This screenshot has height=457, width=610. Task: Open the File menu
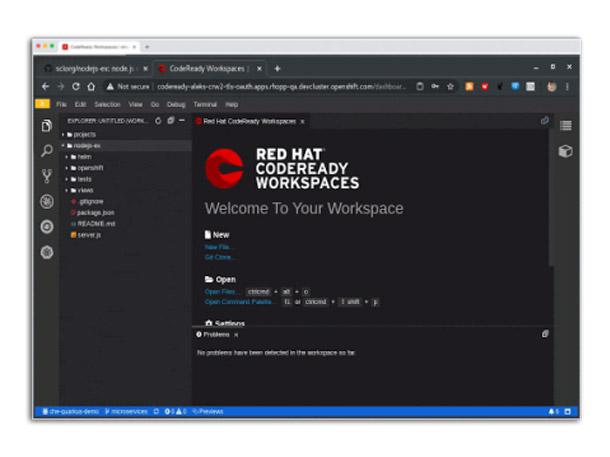[61, 104]
